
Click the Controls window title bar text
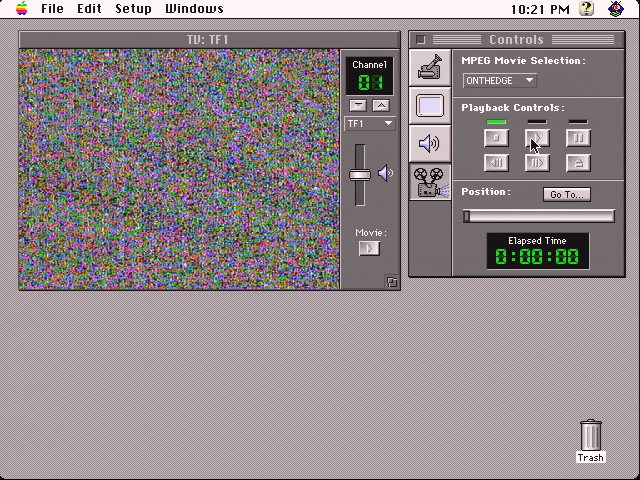click(516, 40)
